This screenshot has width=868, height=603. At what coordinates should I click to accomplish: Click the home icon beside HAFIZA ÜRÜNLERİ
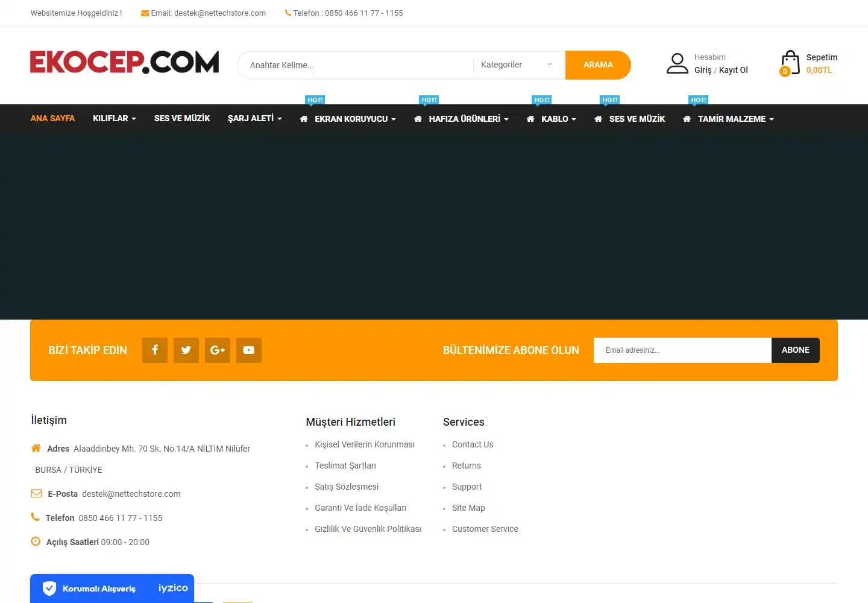point(418,119)
